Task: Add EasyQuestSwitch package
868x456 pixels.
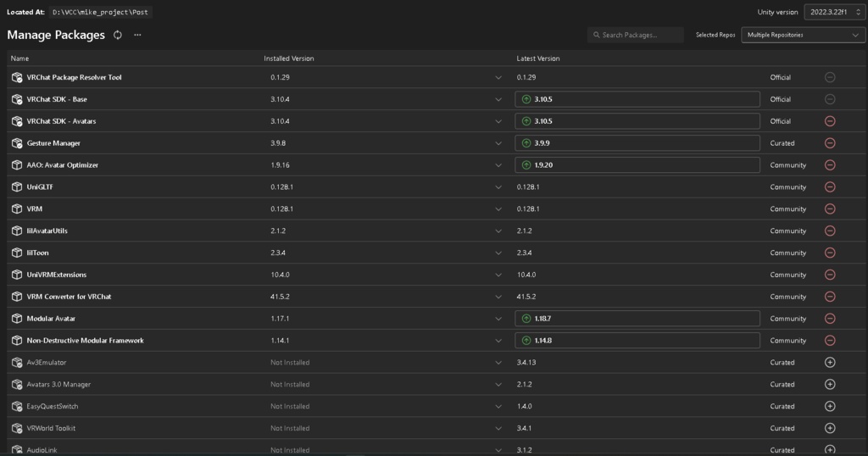Action: coord(830,406)
